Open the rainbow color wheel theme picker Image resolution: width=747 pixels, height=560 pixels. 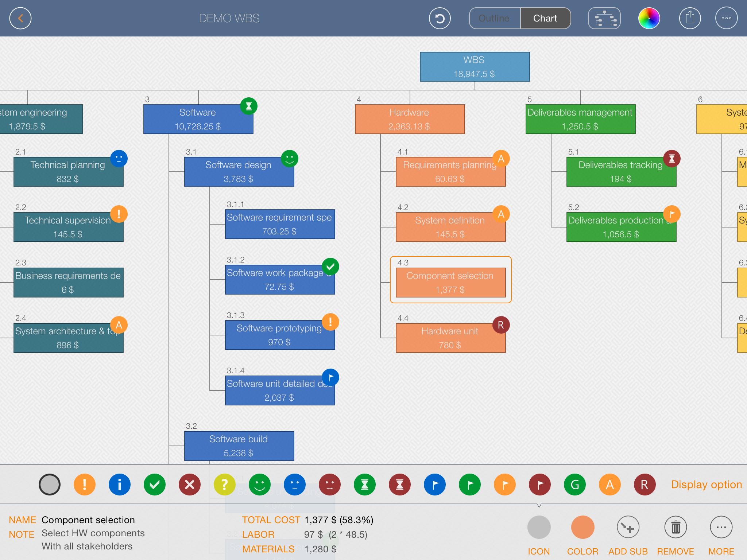pos(649,18)
